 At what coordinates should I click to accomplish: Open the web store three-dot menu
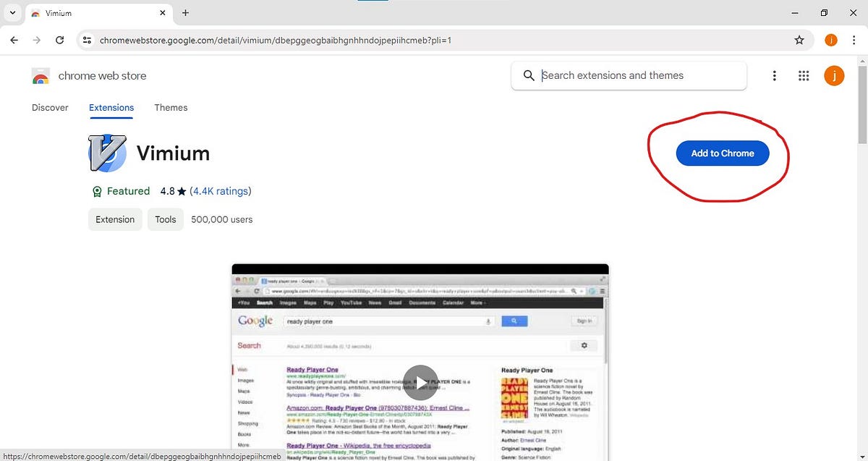coord(775,75)
